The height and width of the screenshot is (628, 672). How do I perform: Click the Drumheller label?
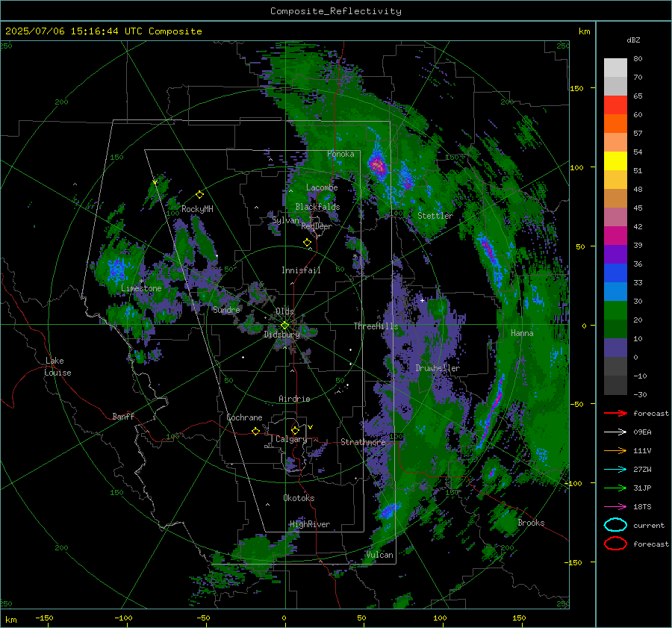coord(438,368)
